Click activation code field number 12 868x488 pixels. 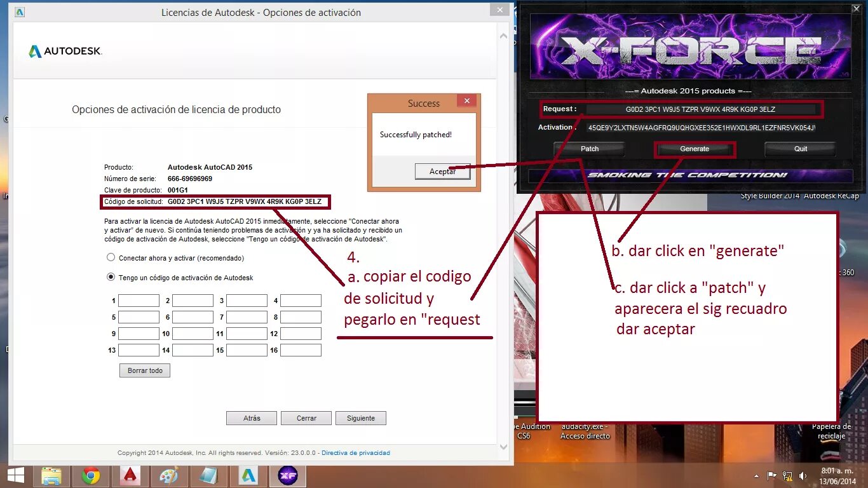[x=301, y=334]
